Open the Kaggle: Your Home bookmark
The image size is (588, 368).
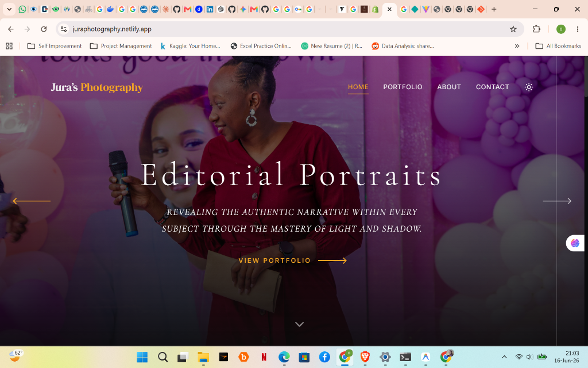pyautogui.click(x=191, y=46)
